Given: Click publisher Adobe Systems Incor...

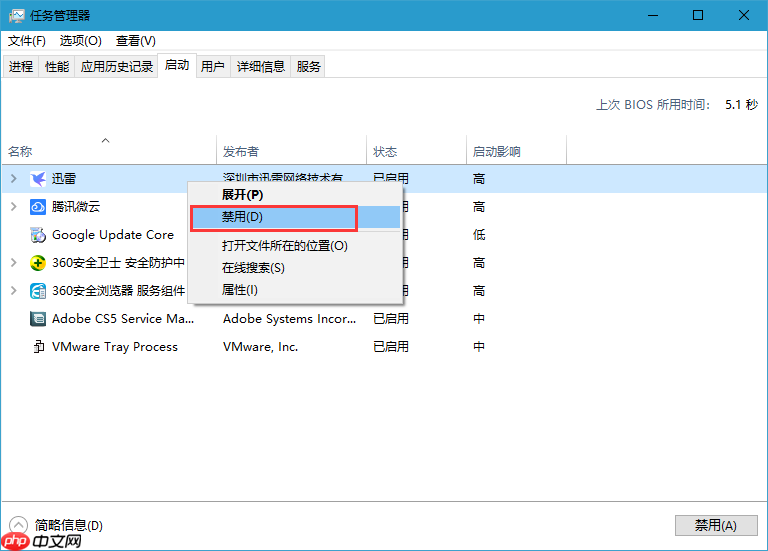Looking at the screenshot, I should [289, 319].
